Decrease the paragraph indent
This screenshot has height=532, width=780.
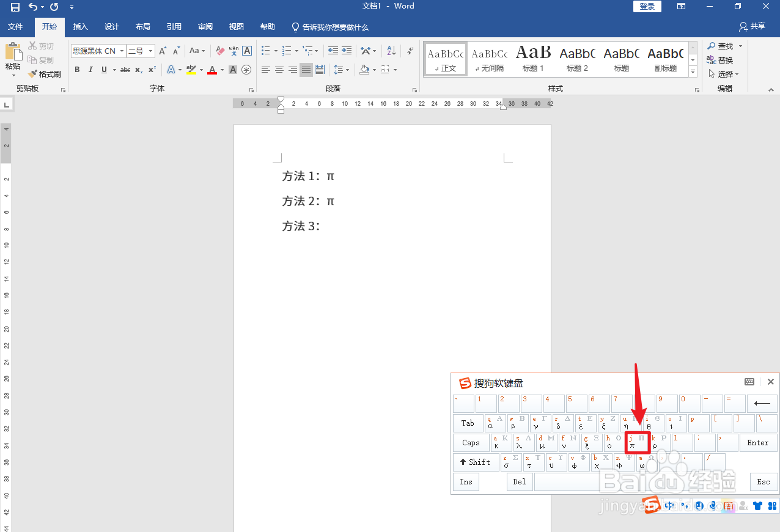click(x=333, y=51)
